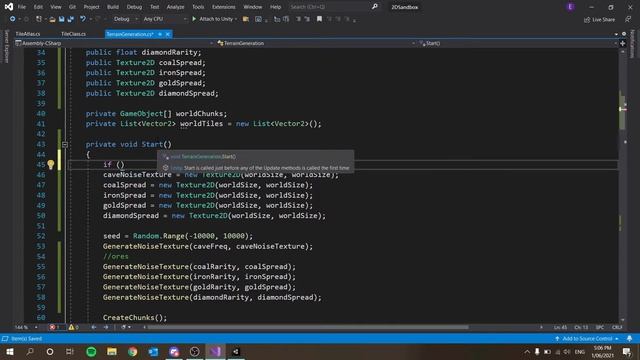Open File Explorer from the taskbar
The height and width of the screenshot is (360, 640).
[112, 351]
